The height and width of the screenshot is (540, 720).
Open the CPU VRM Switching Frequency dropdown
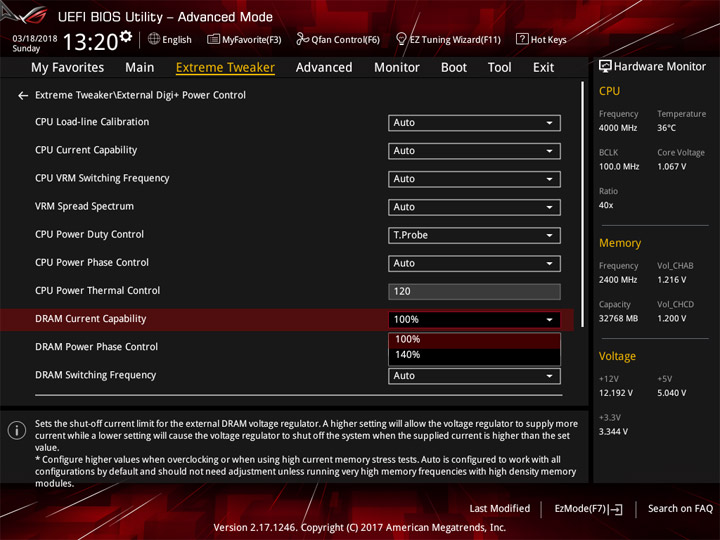(474, 179)
